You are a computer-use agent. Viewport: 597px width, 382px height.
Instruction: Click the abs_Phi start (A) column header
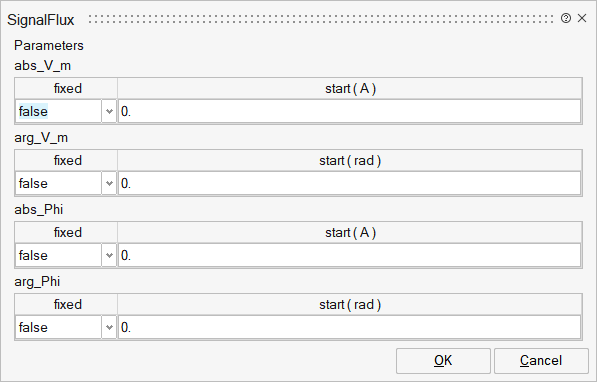pos(350,233)
